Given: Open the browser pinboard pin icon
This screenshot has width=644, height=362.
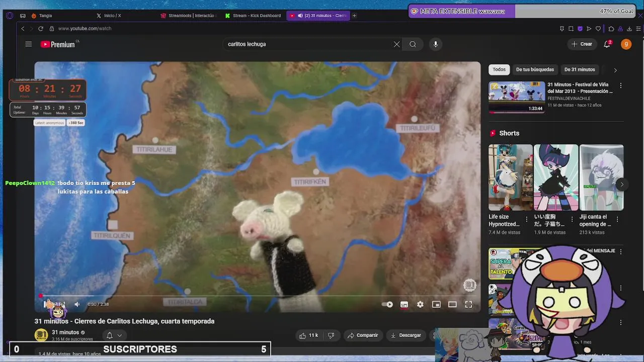Looking at the screenshot, I should 562,29.
